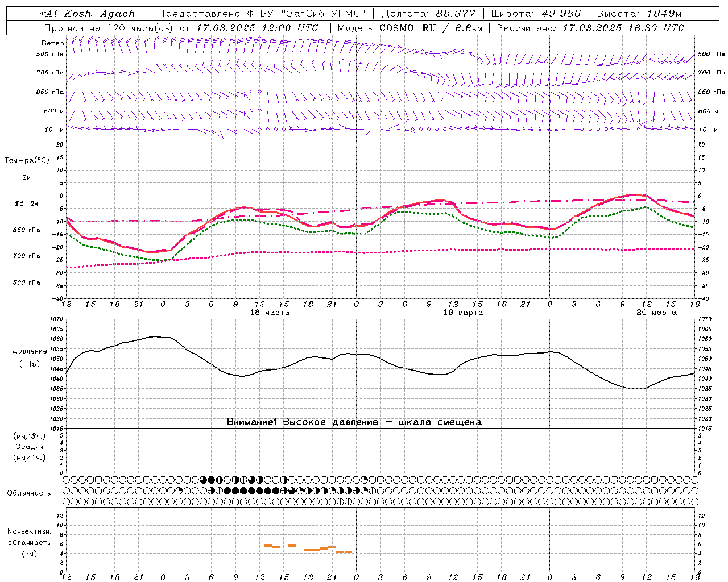Click the Td 2м dew point legend entry
728x582 pixels.
[x=27, y=203]
